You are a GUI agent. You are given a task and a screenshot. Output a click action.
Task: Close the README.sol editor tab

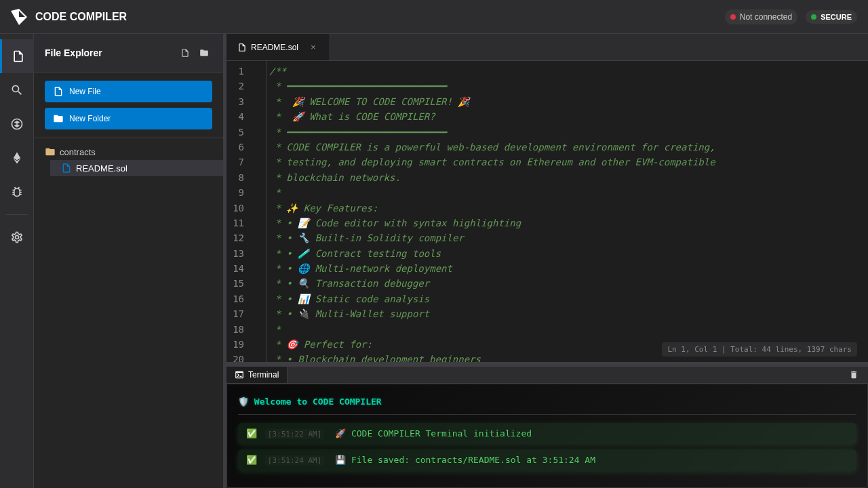point(313,47)
